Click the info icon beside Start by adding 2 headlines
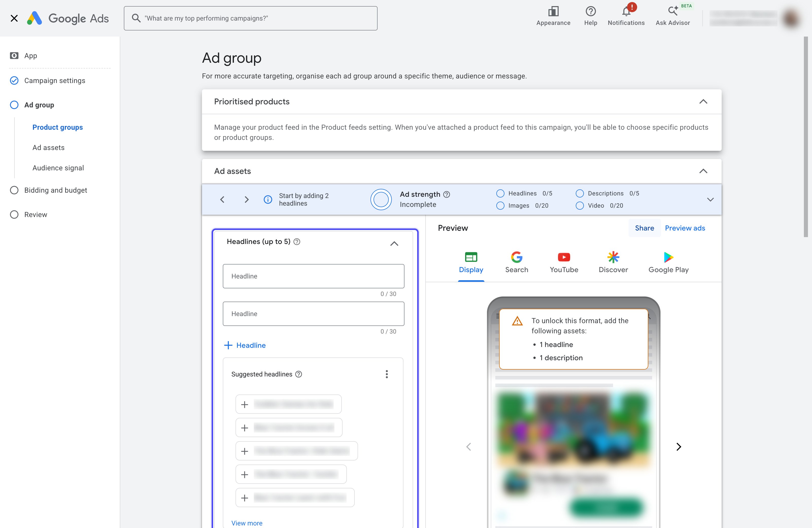This screenshot has height=528, width=812. click(x=268, y=199)
